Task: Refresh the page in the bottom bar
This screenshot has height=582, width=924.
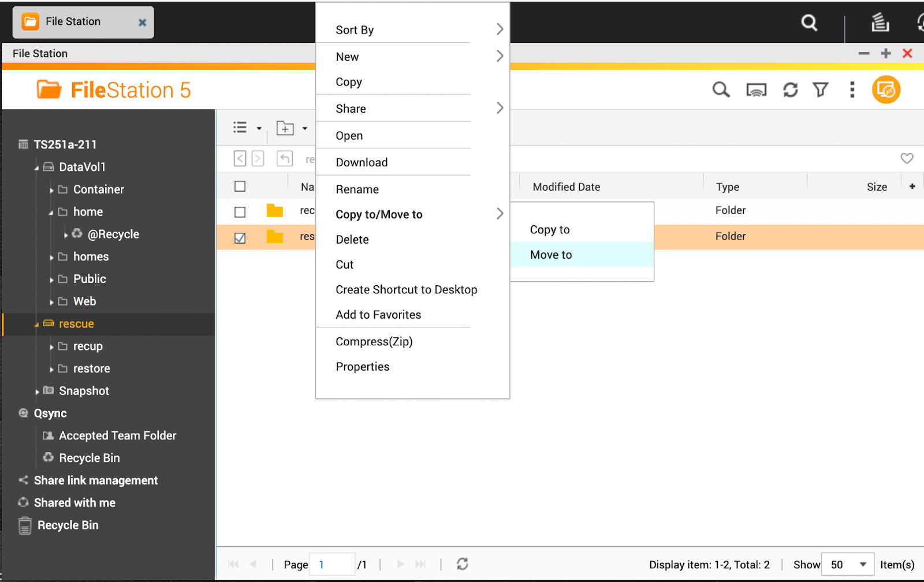Action: pos(462,564)
